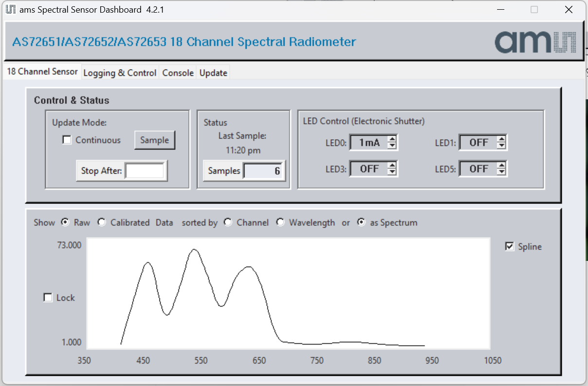The width and height of the screenshot is (588, 386).
Task: Switch to Calibrated data radio button
Action: tap(102, 222)
